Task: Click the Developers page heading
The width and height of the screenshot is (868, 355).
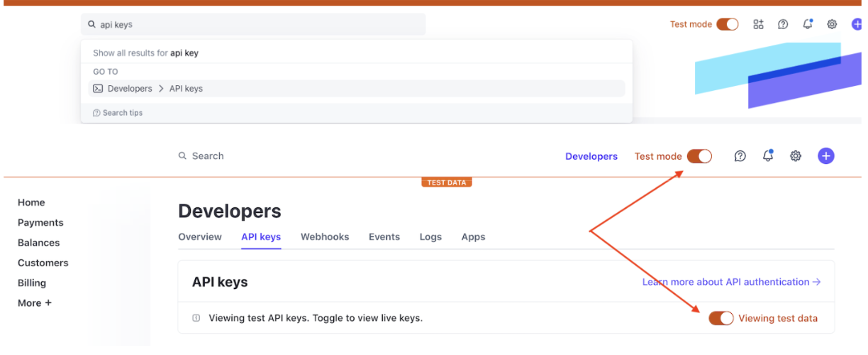Action: click(230, 211)
